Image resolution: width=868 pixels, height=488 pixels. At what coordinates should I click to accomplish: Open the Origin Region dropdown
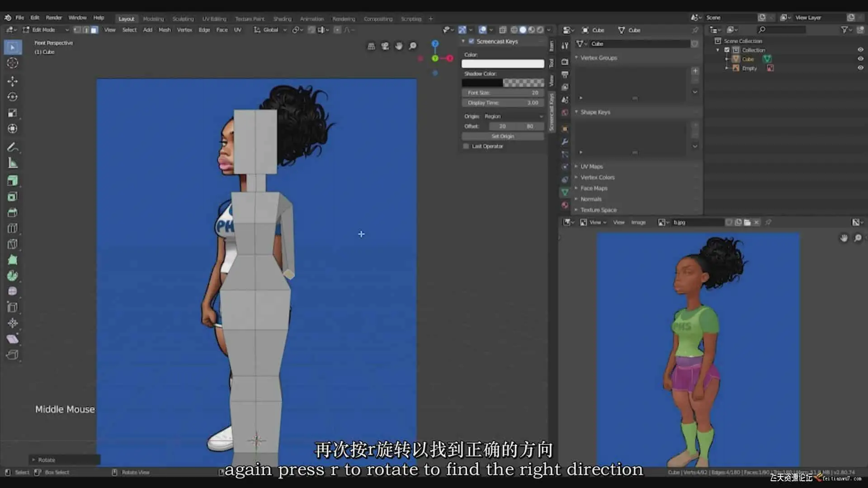point(512,116)
